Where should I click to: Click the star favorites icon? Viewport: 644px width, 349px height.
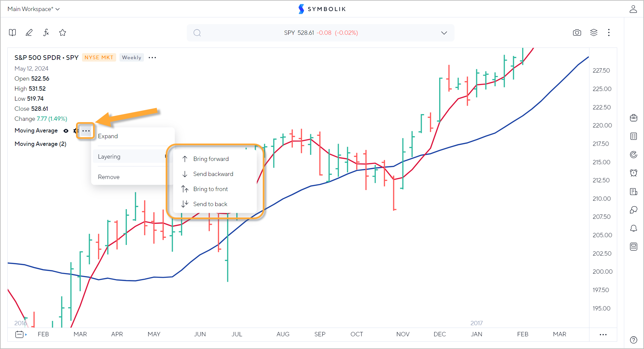[63, 32]
